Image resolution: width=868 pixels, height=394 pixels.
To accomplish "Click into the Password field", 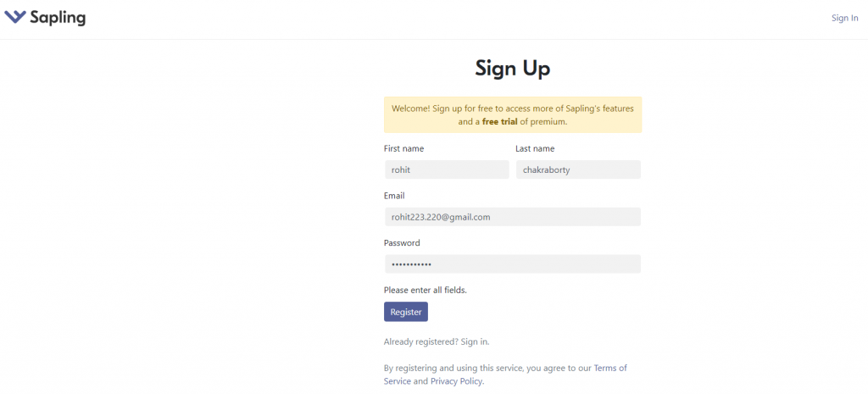I will click(512, 264).
